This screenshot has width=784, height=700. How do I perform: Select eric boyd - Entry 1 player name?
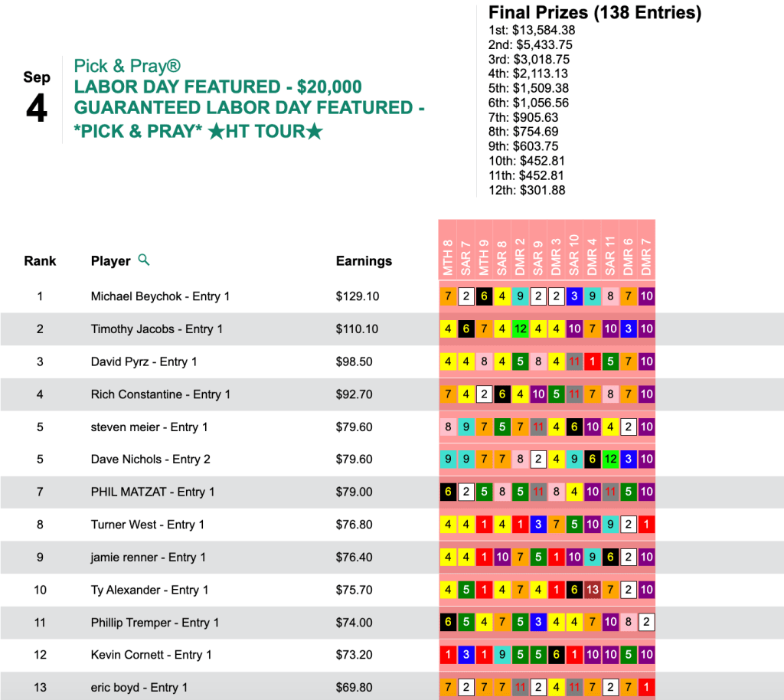(x=139, y=688)
